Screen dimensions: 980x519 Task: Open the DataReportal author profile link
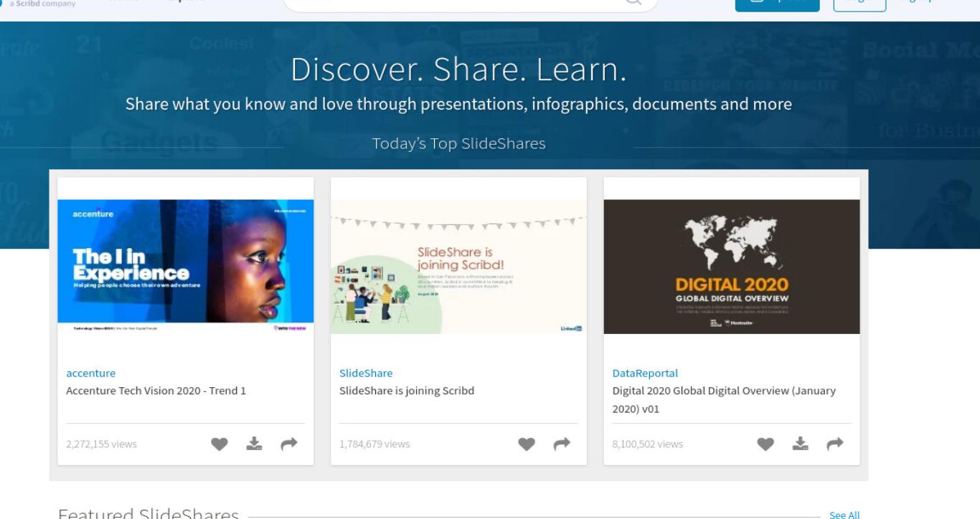coord(645,373)
